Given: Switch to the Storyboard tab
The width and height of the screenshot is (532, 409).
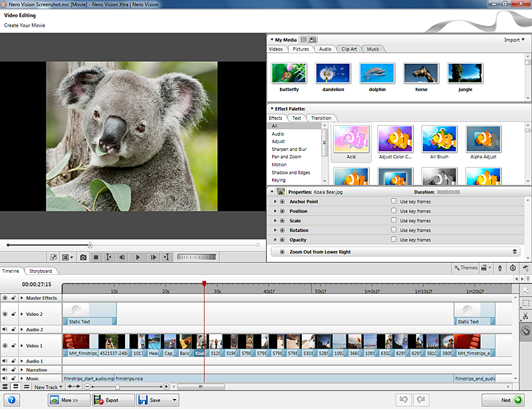Looking at the screenshot, I should (41, 271).
